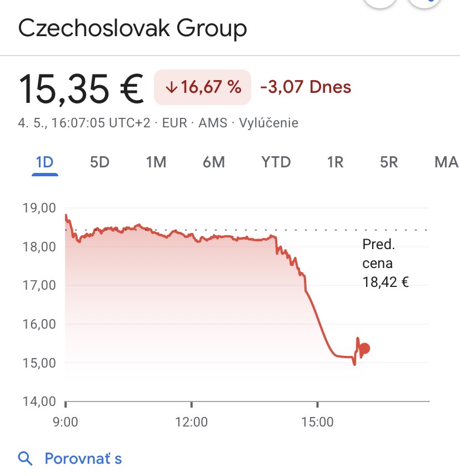Click the red current price dot on the chart
The image size is (460, 476).
coord(364,349)
